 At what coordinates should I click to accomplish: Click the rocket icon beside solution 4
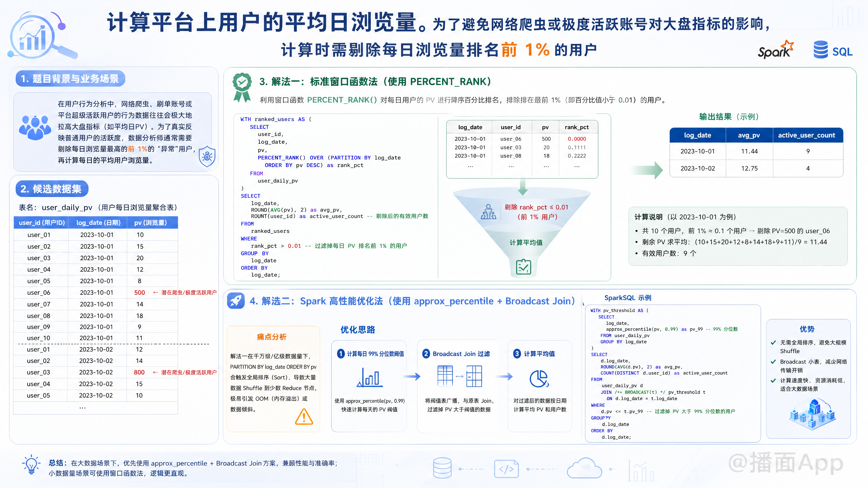coord(236,300)
